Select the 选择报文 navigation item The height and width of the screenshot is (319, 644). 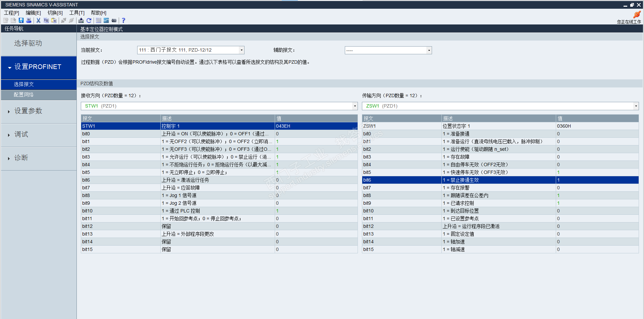pos(39,84)
